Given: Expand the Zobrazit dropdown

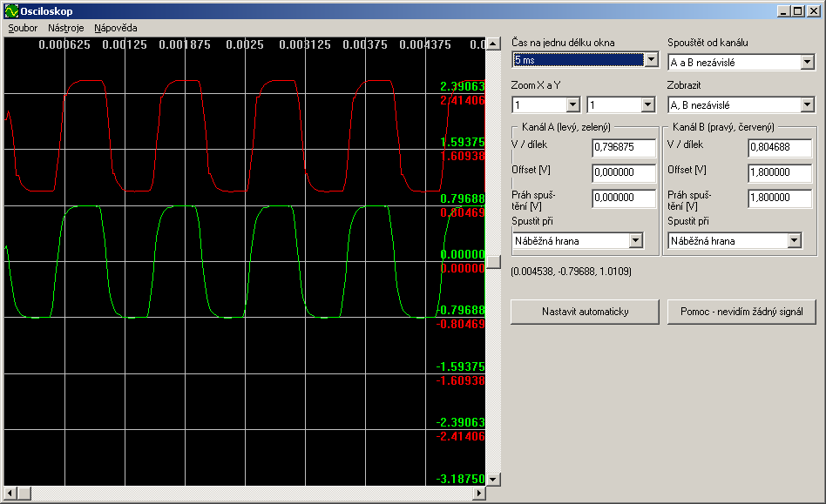Looking at the screenshot, I should (x=807, y=105).
